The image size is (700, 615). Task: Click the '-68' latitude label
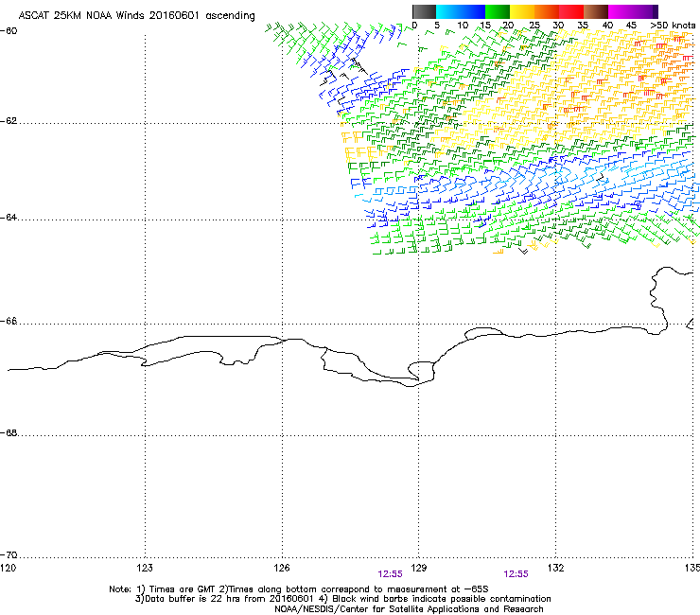(x=9, y=432)
